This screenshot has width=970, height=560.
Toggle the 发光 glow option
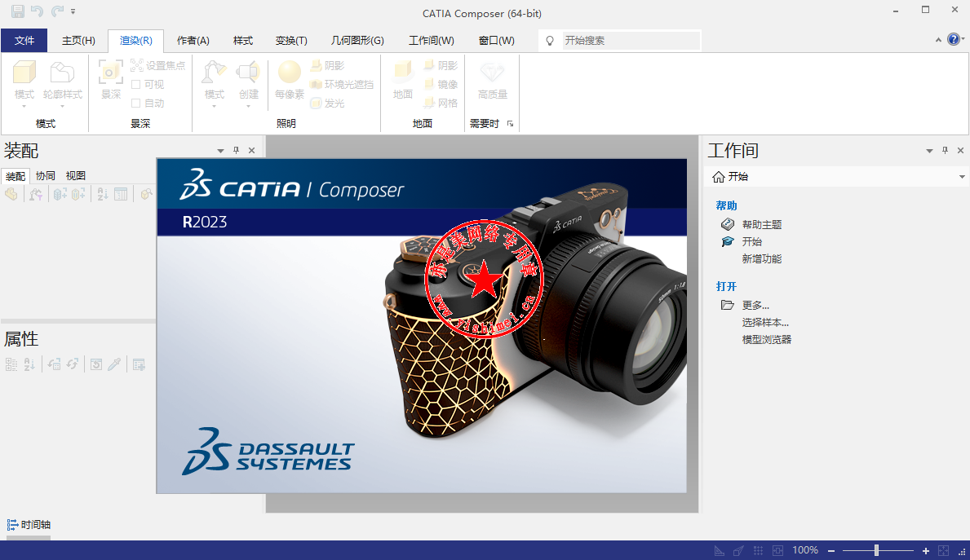[x=328, y=104]
